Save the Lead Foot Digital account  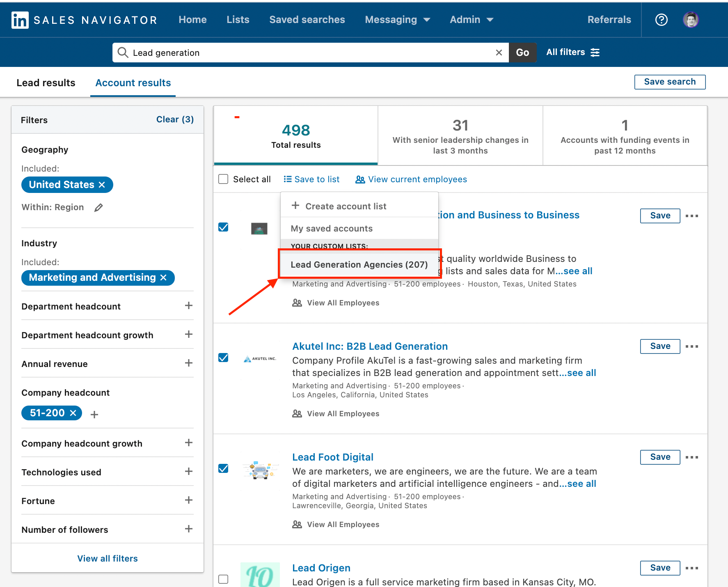click(x=660, y=457)
